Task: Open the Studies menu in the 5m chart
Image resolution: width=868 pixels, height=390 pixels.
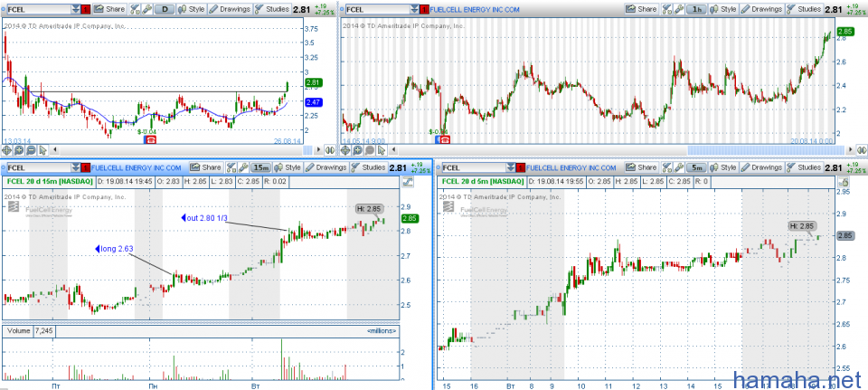Action: coord(805,168)
